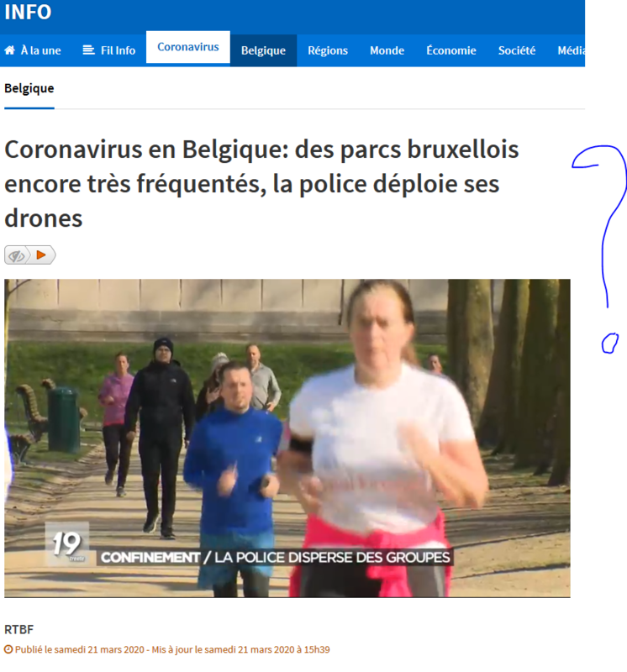Open the Monde menu item

pos(387,50)
